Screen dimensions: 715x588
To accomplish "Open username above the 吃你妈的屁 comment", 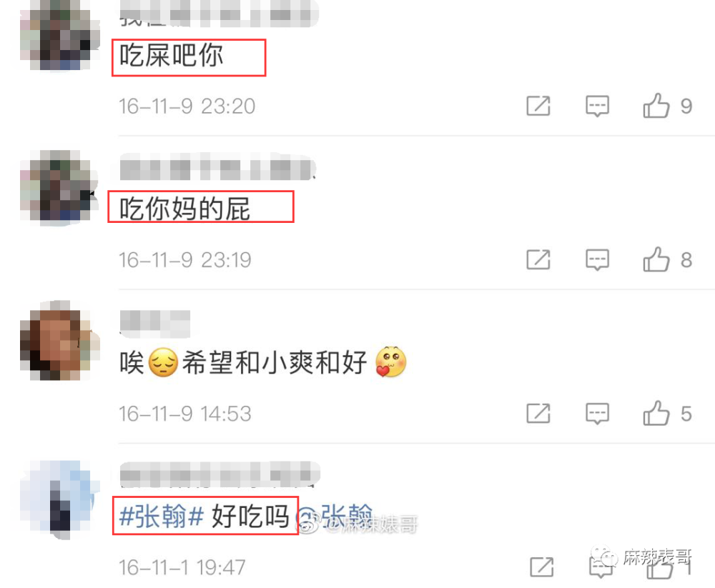I will [218, 167].
